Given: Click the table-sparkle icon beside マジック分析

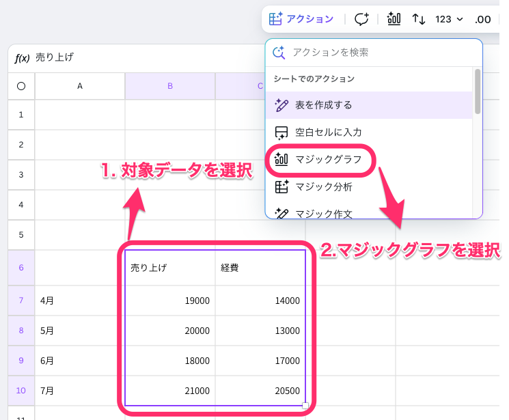Looking at the screenshot, I should point(281,186).
